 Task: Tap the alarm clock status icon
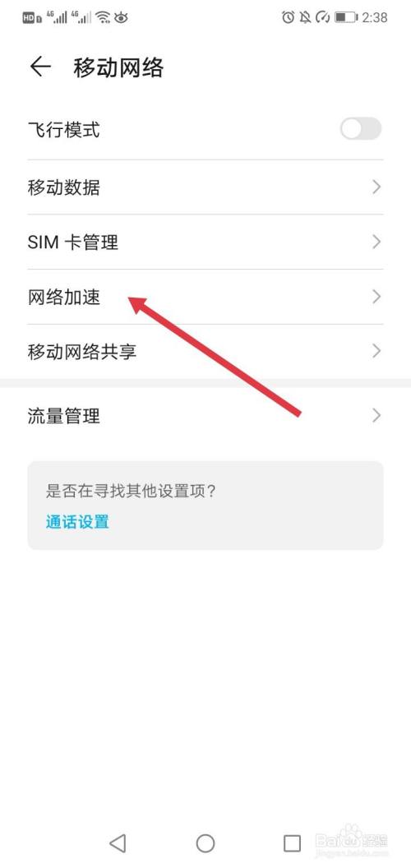pos(288,17)
